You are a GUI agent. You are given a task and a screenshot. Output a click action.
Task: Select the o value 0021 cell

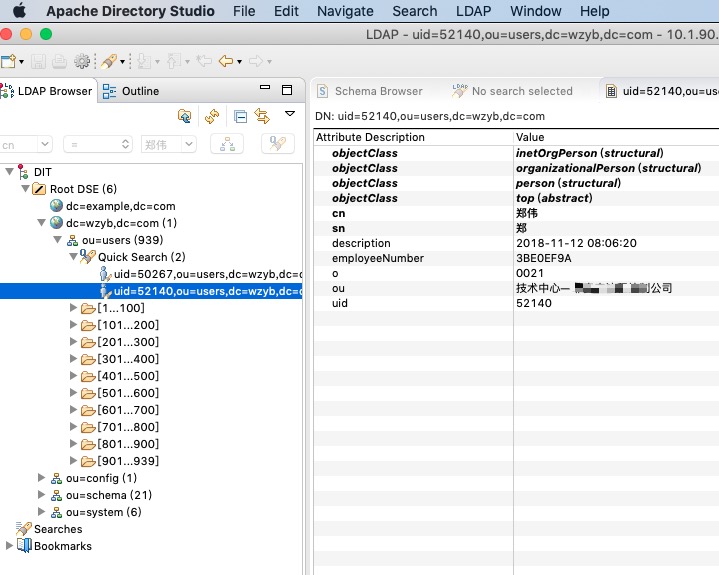(616, 273)
